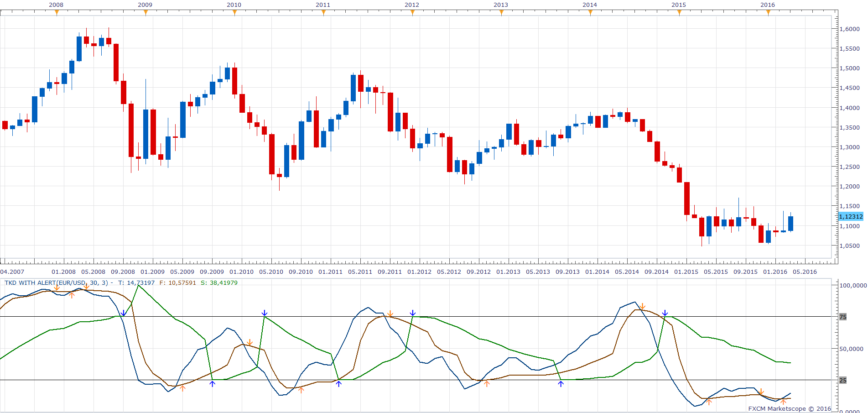Click the 1,5000 price axis label

point(850,68)
